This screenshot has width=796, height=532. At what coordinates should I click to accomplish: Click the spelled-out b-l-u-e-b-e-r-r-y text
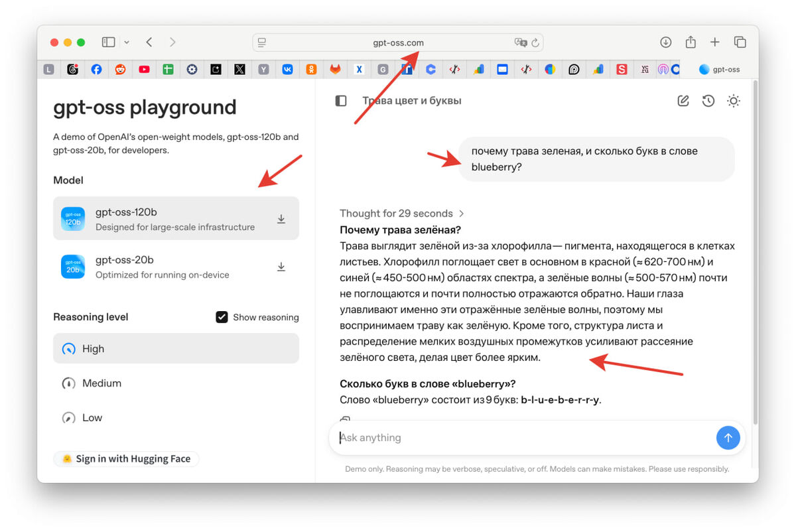pos(560,400)
